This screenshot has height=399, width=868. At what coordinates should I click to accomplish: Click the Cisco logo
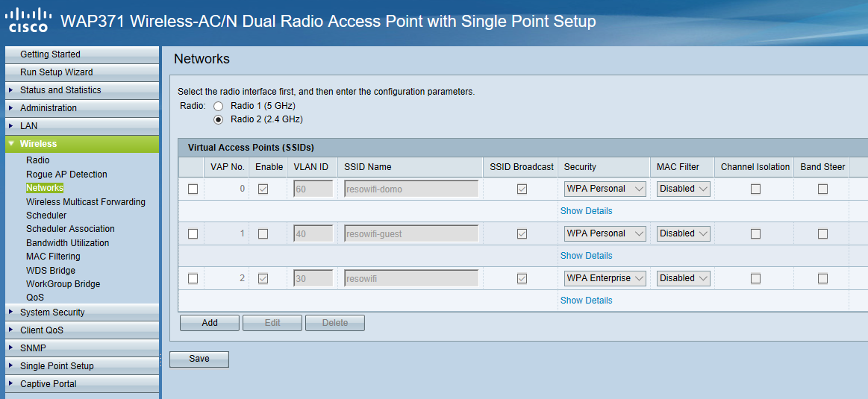[29, 22]
